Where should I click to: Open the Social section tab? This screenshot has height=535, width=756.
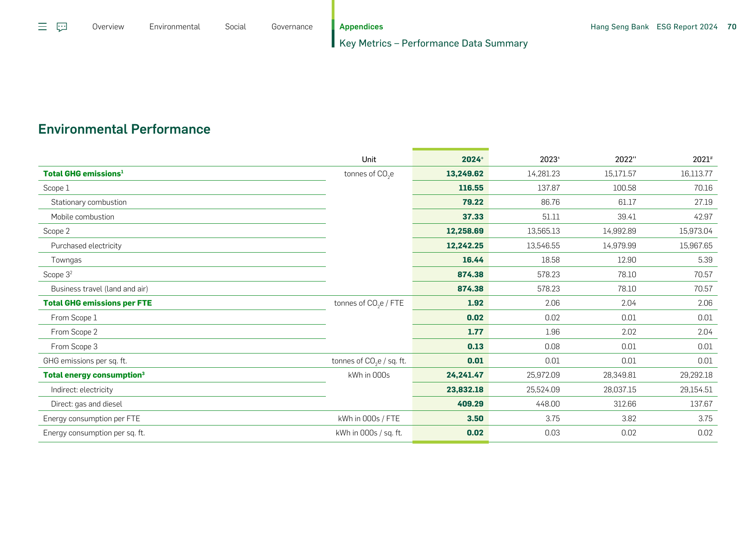coord(235,27)
